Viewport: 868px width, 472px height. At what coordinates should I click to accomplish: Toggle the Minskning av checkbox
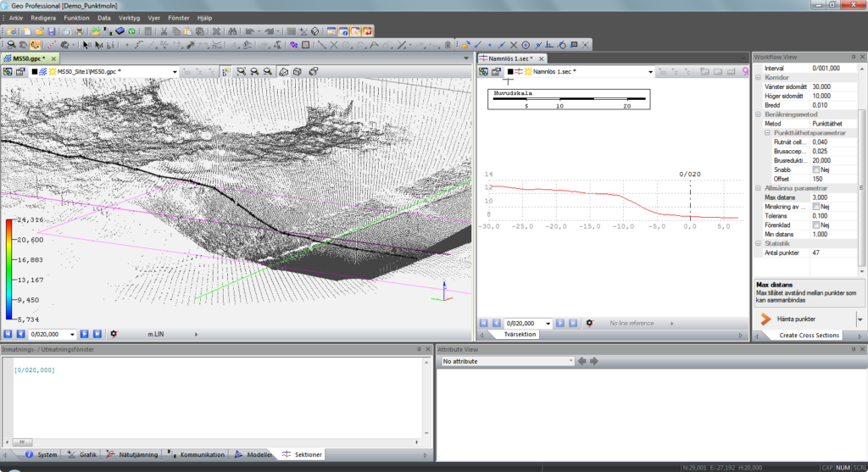click(816, 207)
